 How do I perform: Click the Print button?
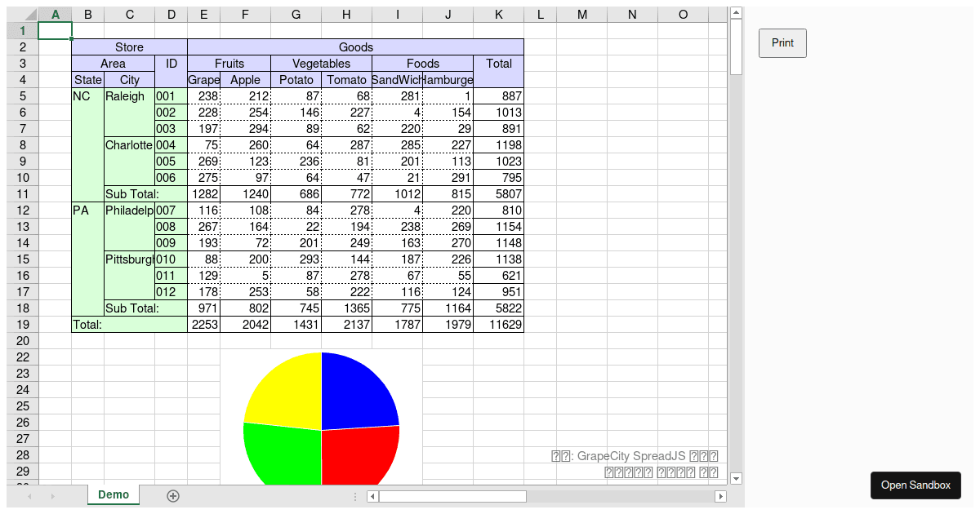(x=782, y=43)
